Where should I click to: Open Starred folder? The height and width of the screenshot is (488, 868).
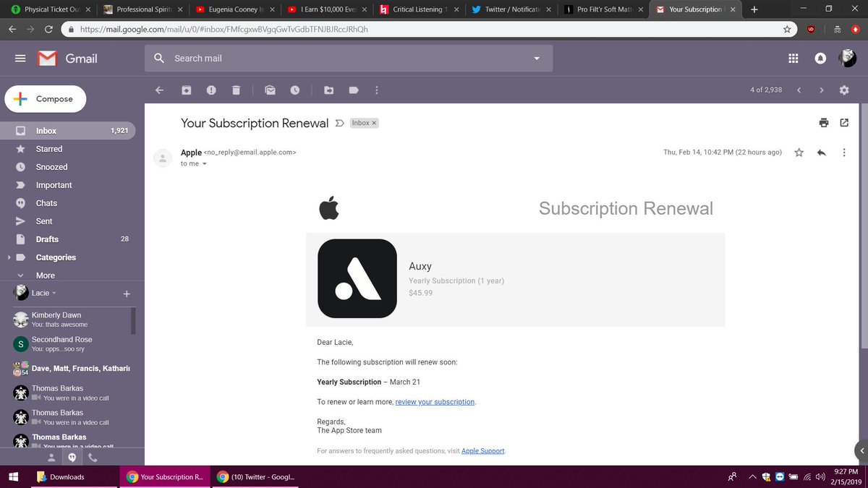(x=49, y=149)
